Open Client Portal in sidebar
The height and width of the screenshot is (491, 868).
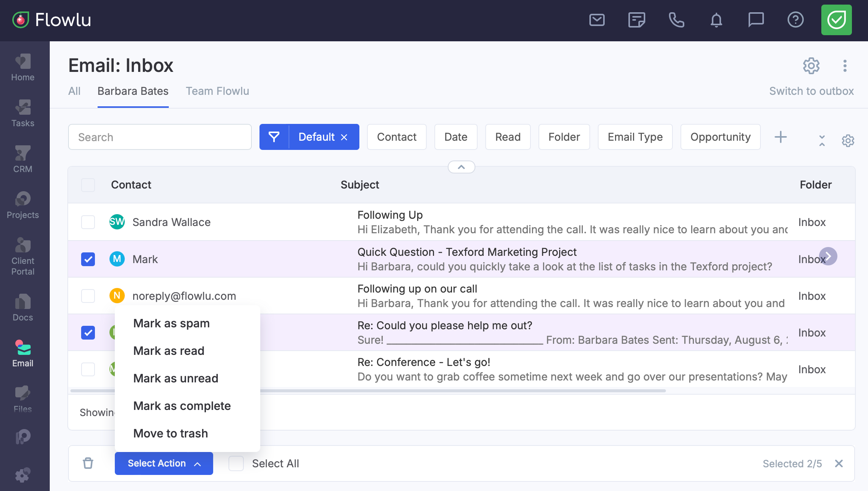tap(23, 256)
